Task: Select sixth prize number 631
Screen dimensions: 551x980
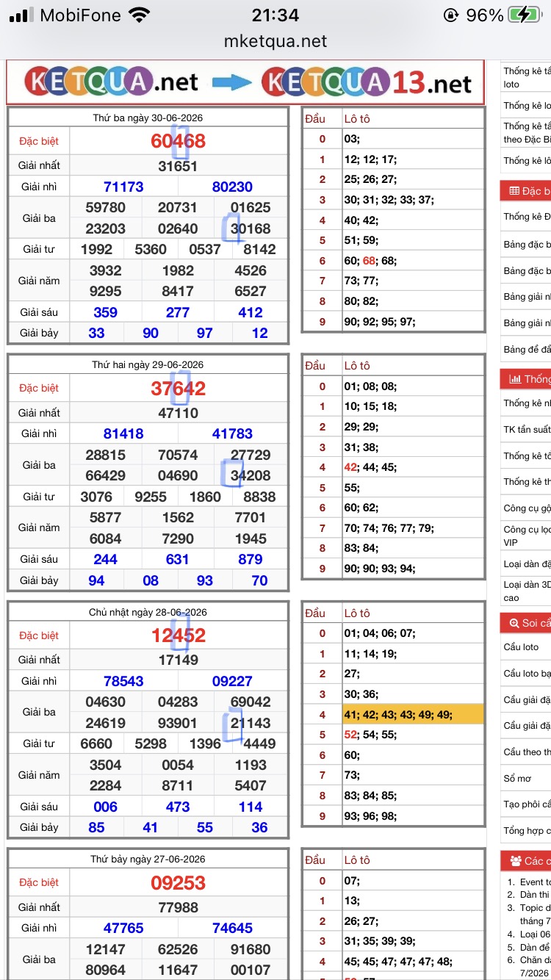Action: click(x=178, y=560)
